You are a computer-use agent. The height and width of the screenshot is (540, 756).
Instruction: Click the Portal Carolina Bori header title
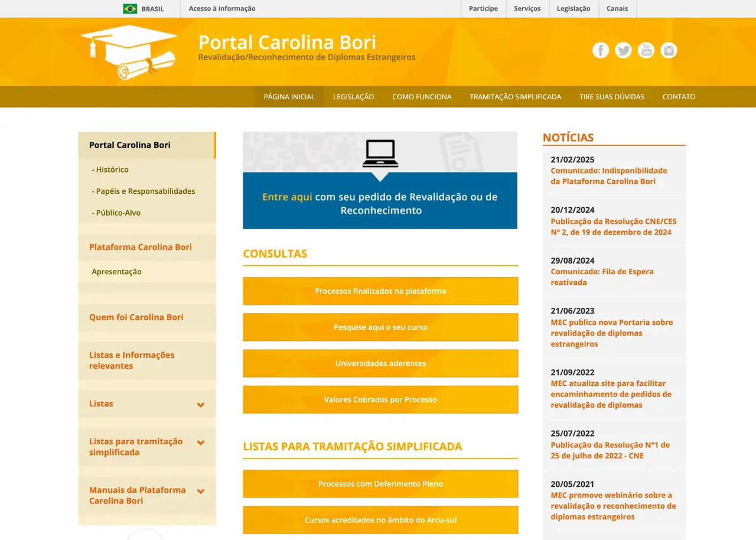[x=287, y=43]
